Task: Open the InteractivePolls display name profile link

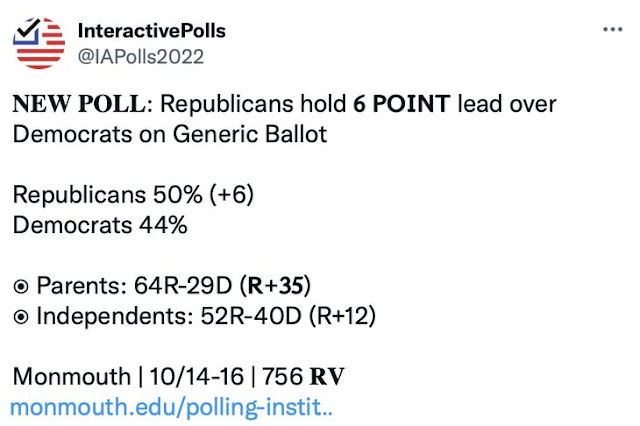Action: click(151, 31)
